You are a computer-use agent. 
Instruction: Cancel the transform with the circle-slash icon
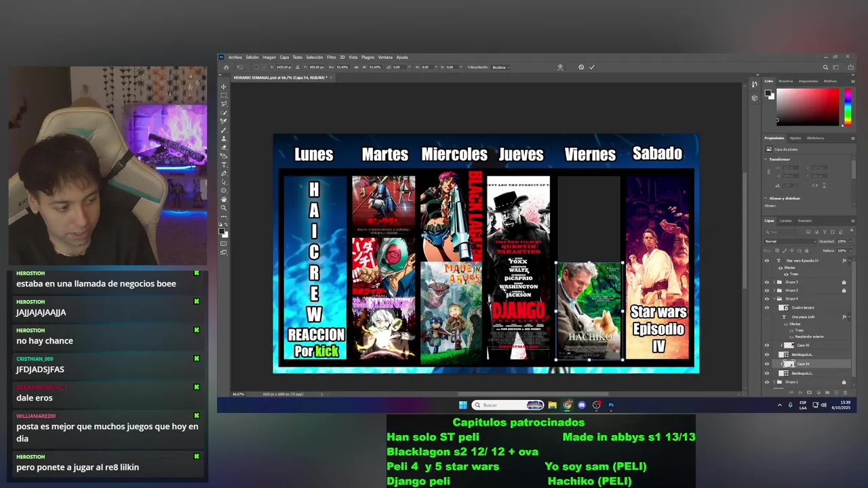click(581, 67)
